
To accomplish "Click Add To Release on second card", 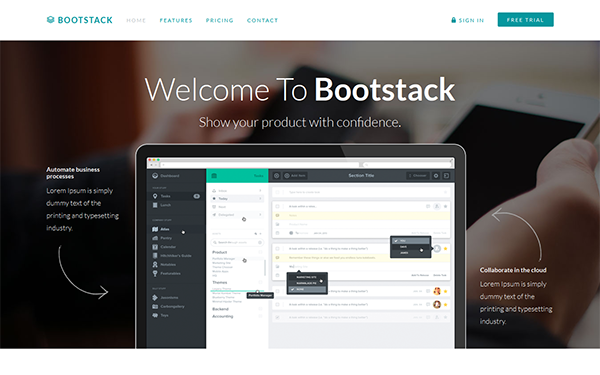I will tap(420, 275).
